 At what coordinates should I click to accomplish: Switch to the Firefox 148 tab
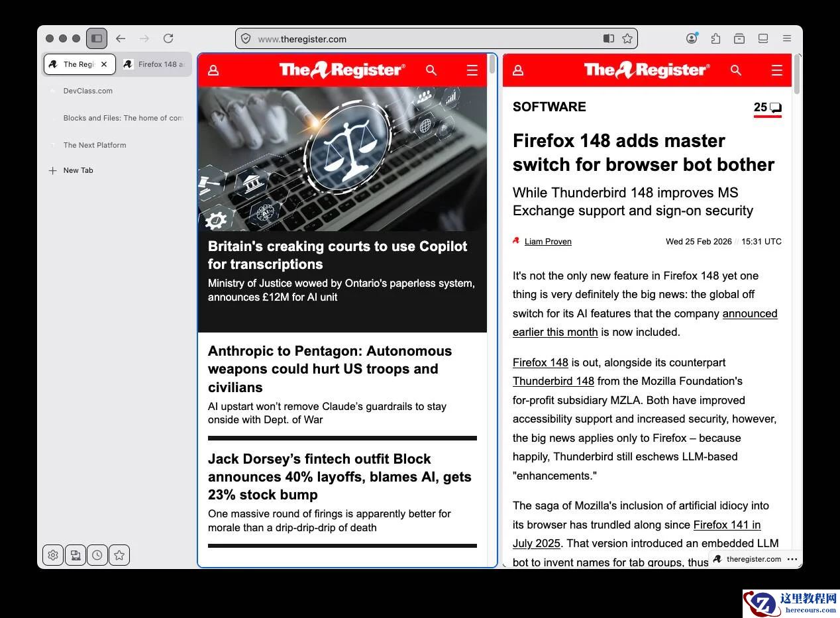tap(156, 64)
